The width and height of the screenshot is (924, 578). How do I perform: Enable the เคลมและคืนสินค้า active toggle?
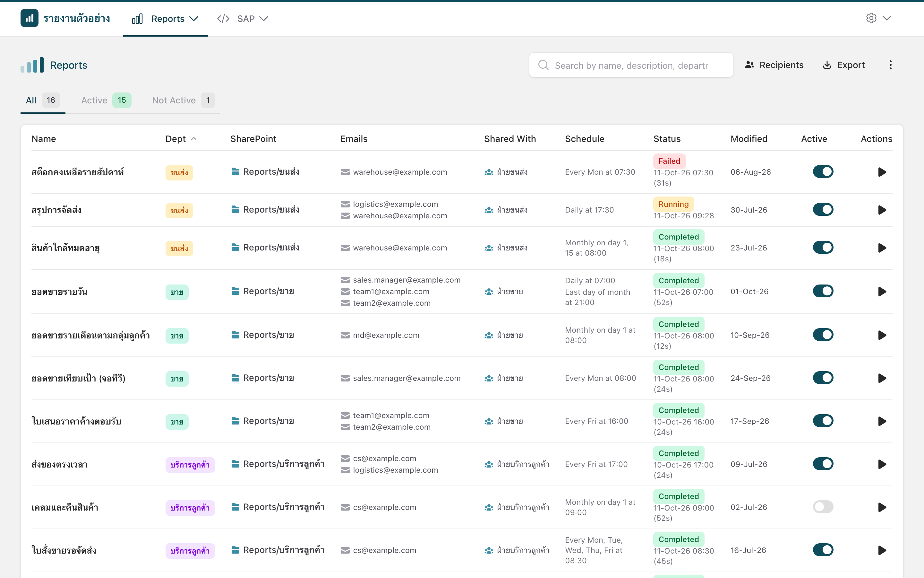coord(823,507)
